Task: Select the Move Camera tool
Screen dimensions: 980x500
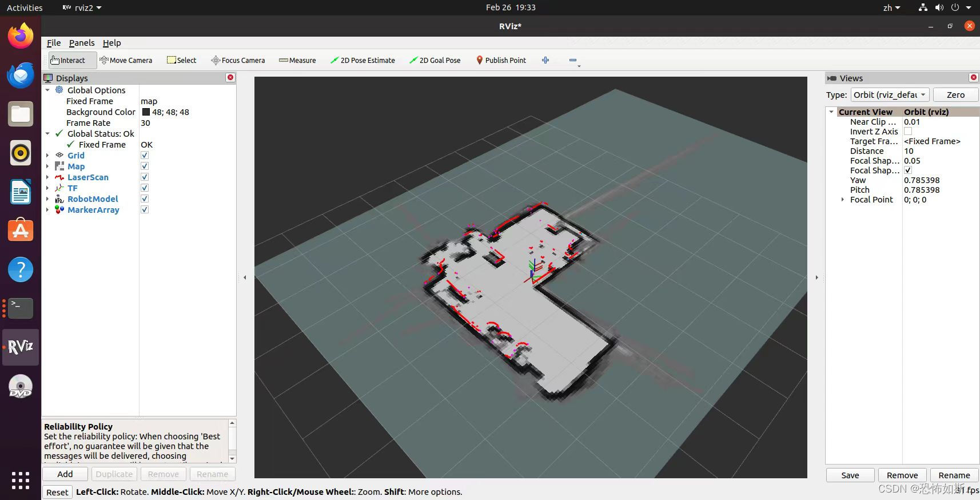Action: point(126,60)
